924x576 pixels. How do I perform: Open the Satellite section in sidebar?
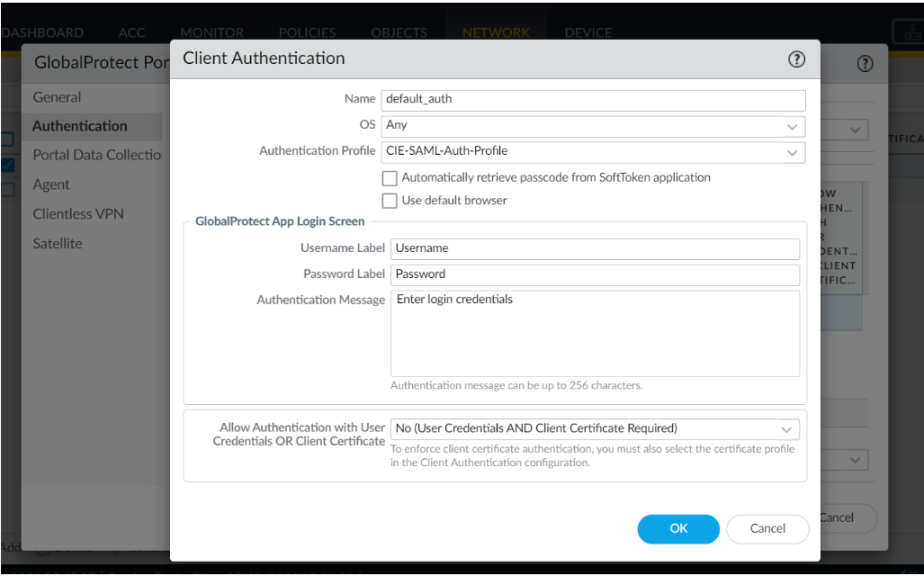click(58, 244)
